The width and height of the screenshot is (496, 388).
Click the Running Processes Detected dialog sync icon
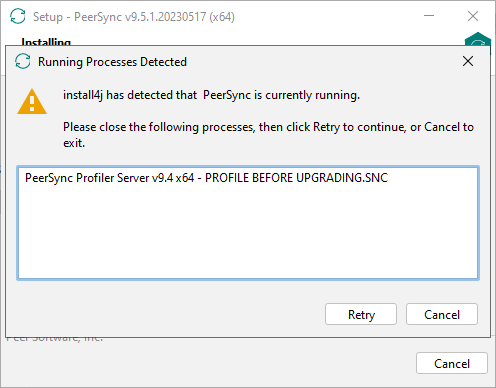pyautogui.click(x=23, y=61)
